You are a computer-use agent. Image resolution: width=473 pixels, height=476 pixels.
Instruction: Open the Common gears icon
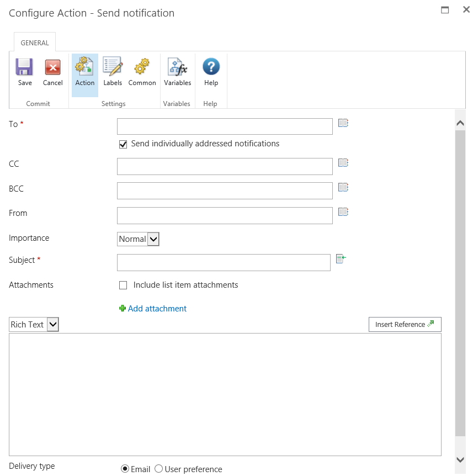[142, 66]
